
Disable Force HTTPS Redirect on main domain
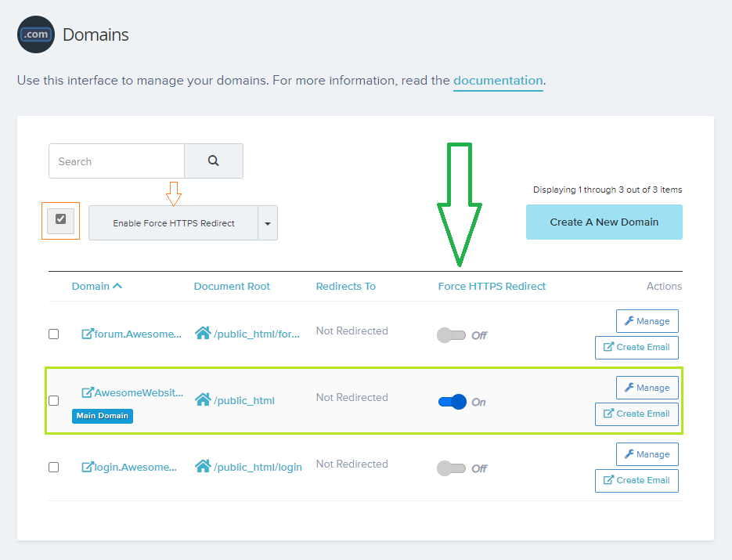452,402
